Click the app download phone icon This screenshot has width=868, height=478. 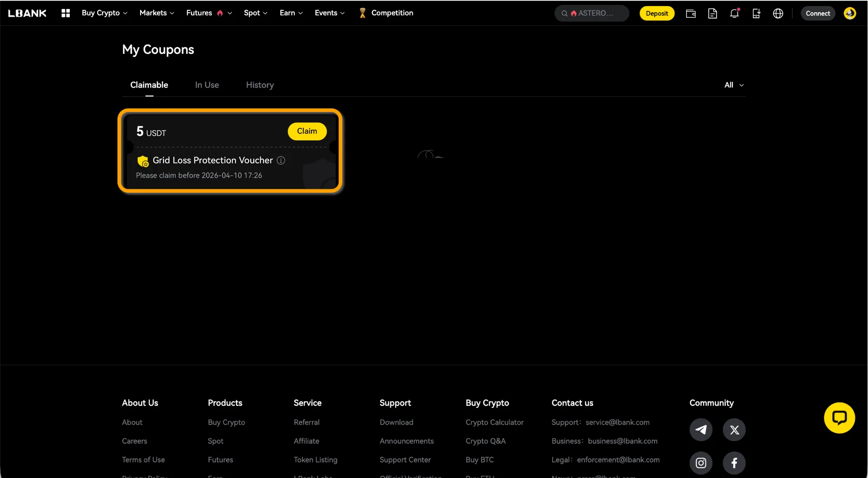pyautogui.click(x=756, y=13)
